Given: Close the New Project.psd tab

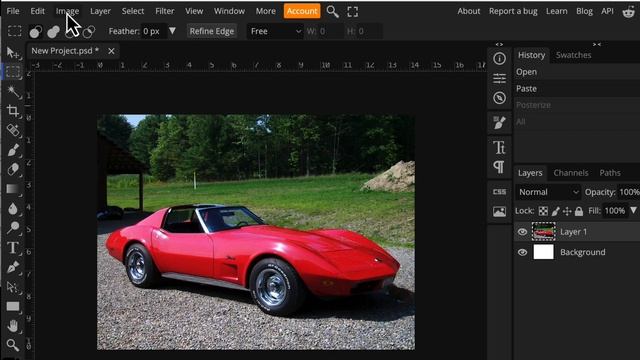Looking at the screenshot, I should 111,51.
